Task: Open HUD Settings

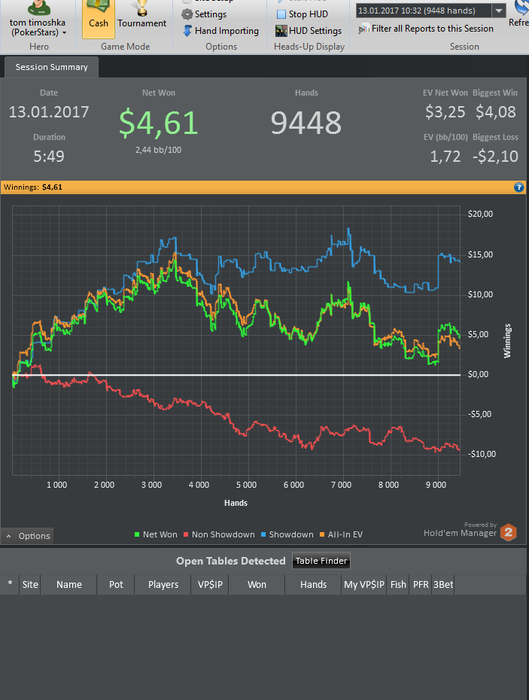Action: click(x=309, y=31)
